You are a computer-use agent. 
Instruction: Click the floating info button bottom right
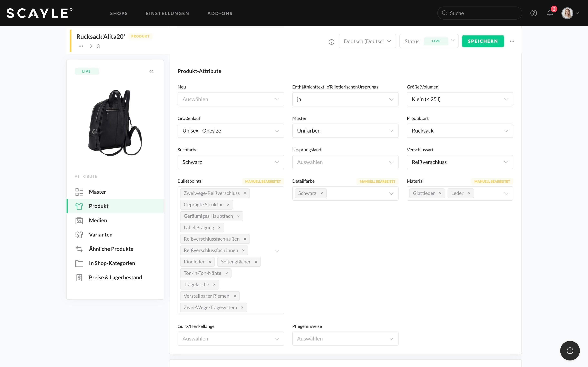click(x=570, y=350)
